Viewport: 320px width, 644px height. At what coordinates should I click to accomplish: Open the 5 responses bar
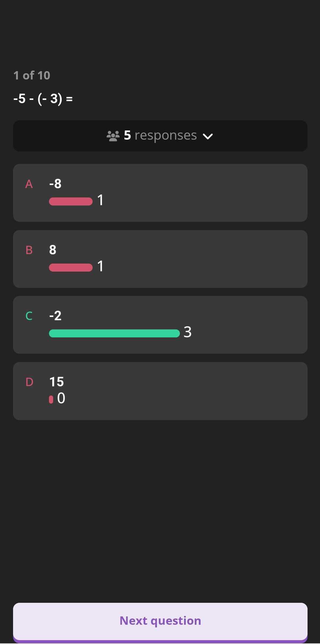click(x=160, y=136)
